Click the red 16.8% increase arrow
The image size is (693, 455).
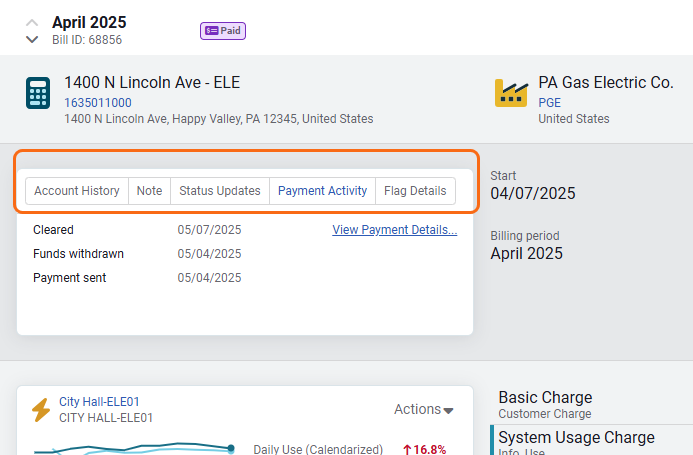coord(407,450)
